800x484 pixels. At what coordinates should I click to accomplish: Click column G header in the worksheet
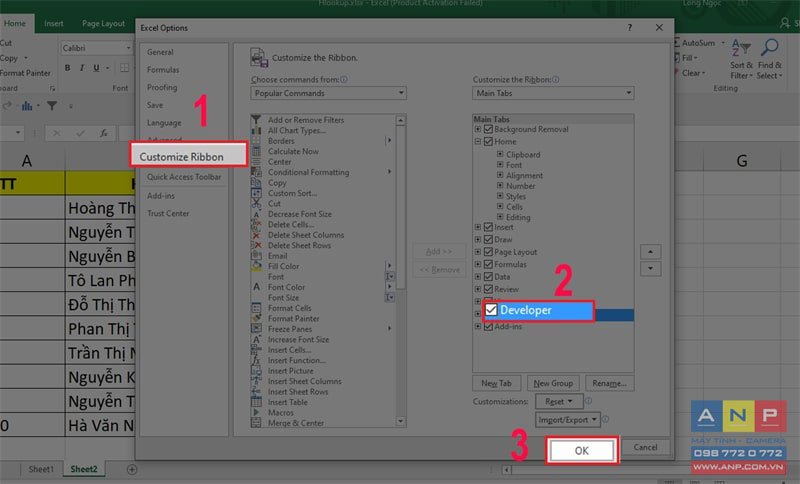coord(741,161)
